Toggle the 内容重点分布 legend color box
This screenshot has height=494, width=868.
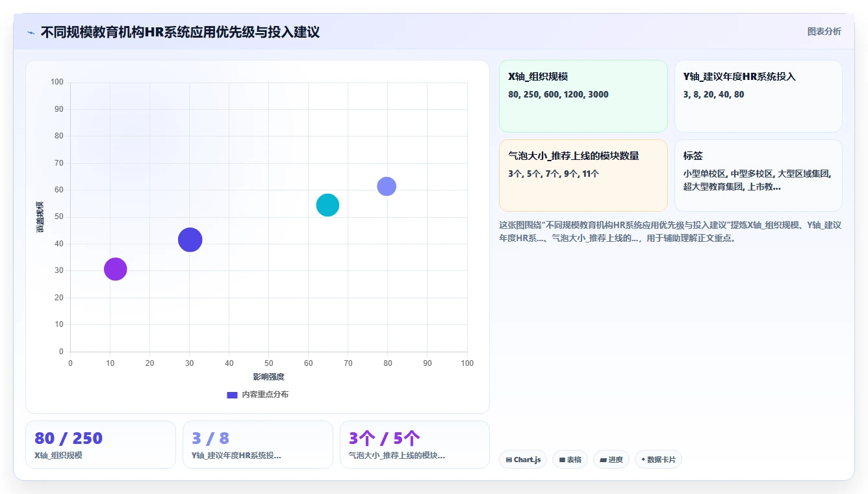tap(232, 395)
